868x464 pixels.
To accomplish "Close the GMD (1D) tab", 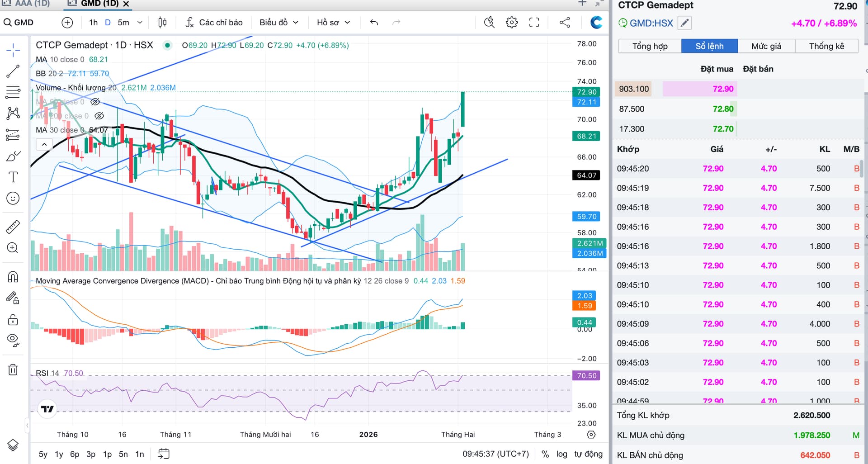I will tap(126, 4).
